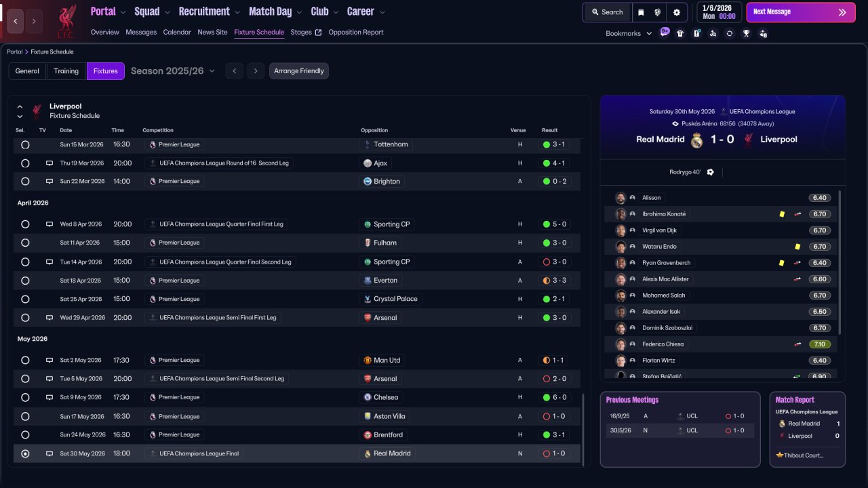The image size is (868, 488).
Task: Click the football goal icon next to Rodrygo 40'
Action: click(x=710, y=172)
